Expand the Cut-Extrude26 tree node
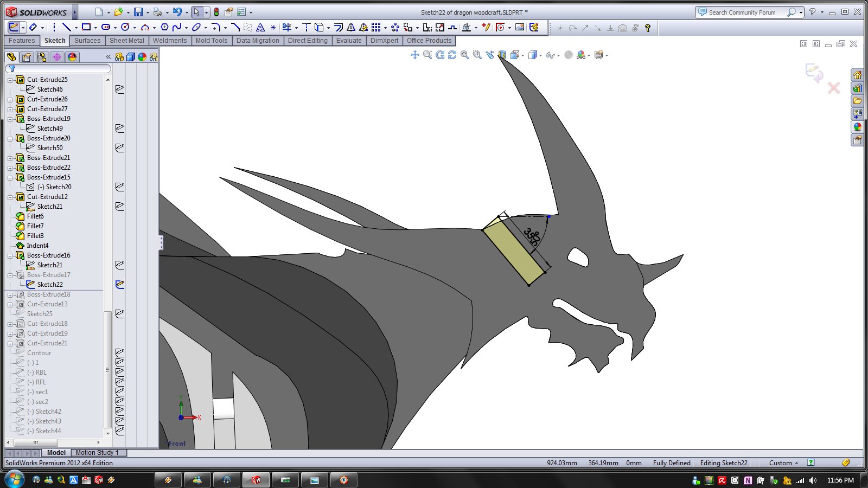 point(10,100)
